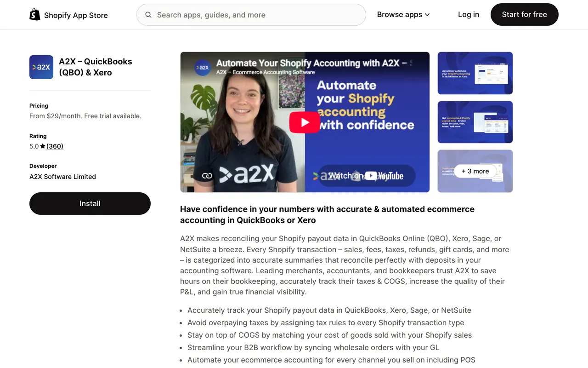This screenshot has height=368, width=588.
Task: Click the Log in link
Action: click(469, 15)
